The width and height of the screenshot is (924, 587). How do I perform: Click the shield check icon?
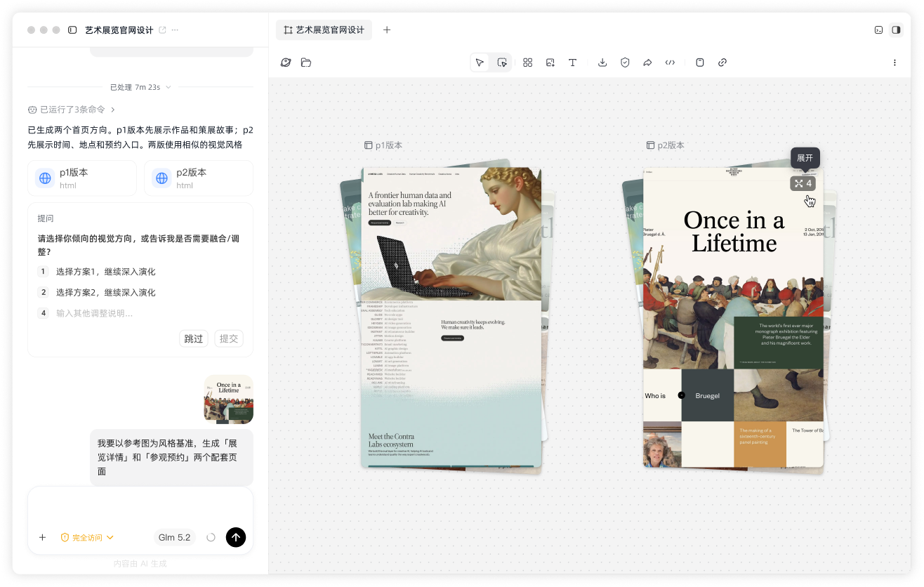click(625, 62)
